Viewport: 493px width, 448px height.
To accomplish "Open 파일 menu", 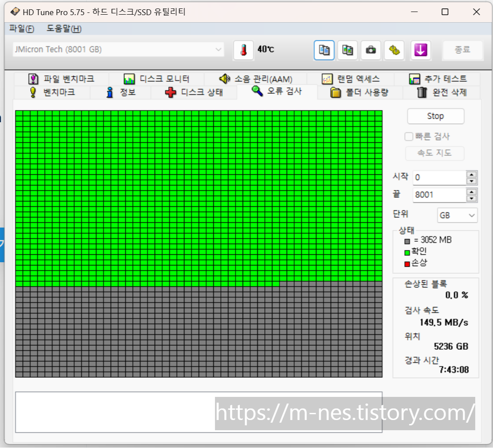I will click(x=22, y=28).
